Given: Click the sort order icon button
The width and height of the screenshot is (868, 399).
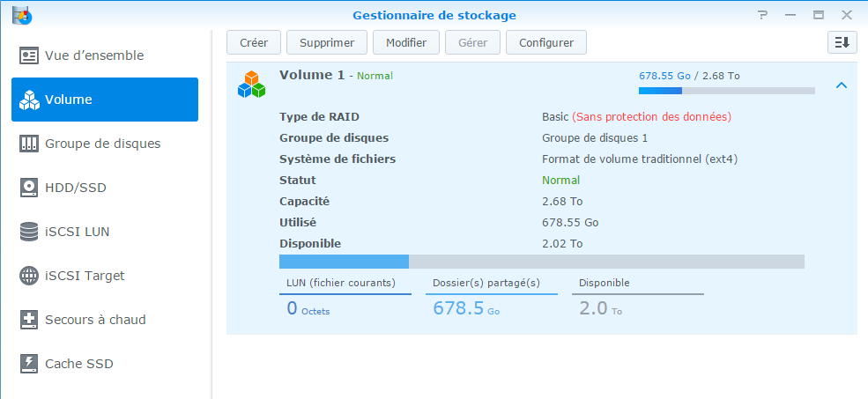Looking at the screenshot, I should point(842,42).
